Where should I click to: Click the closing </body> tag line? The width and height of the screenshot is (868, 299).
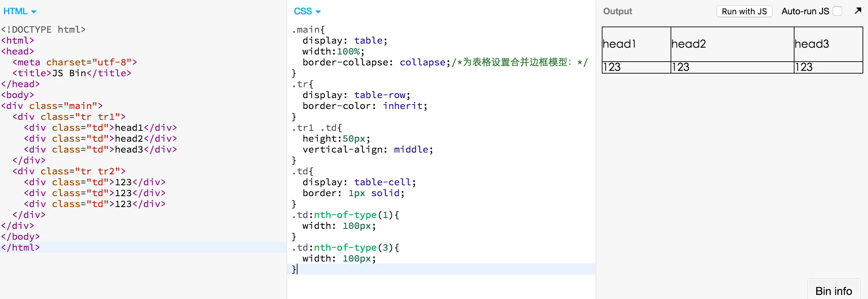coord(20,237)
